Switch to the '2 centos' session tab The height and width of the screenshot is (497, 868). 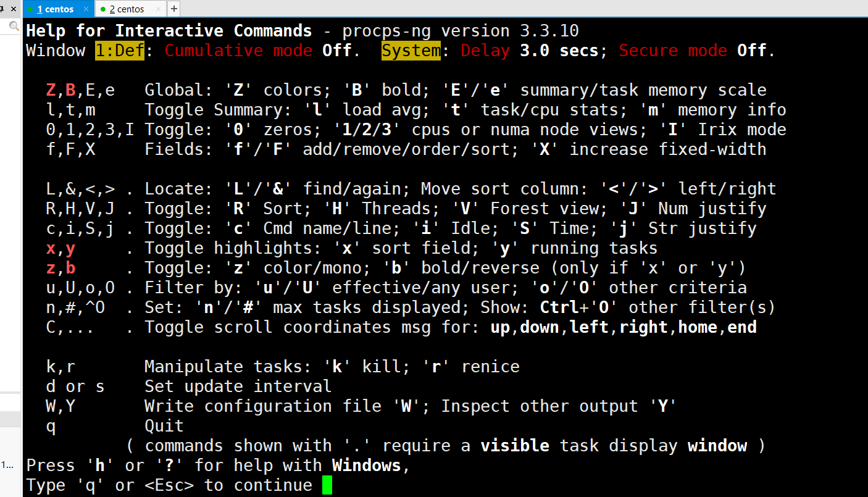coord(127,9)
